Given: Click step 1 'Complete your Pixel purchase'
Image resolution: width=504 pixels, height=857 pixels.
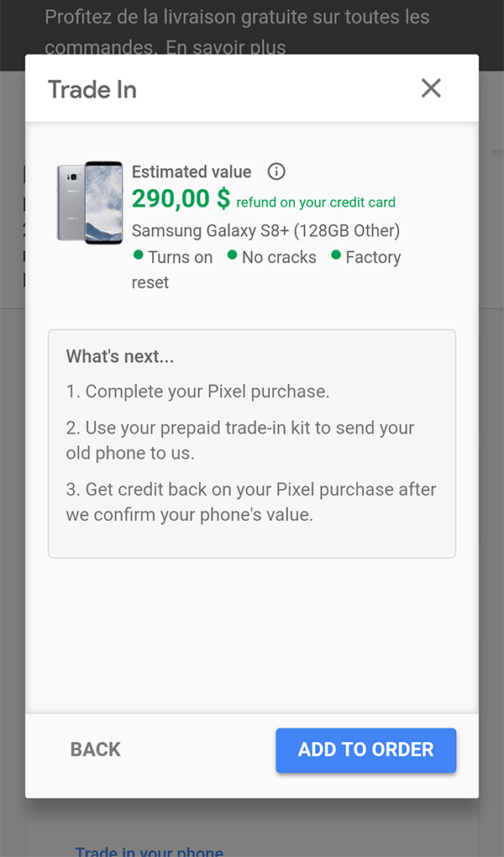Looking at the screenshot, I should click(x=198, y=392).
